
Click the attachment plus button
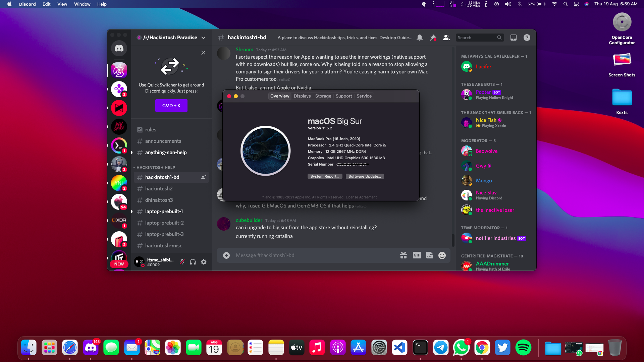point(226,255)
